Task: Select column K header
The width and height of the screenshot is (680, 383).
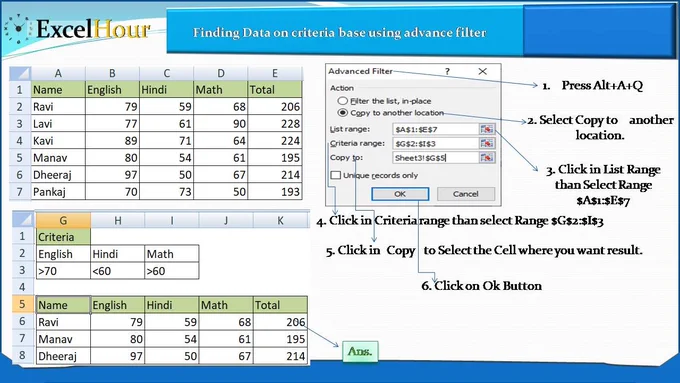Action: (280, 220)
